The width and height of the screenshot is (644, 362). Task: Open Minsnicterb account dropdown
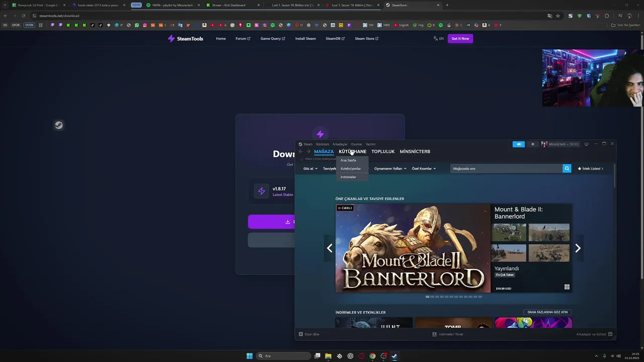560,144
